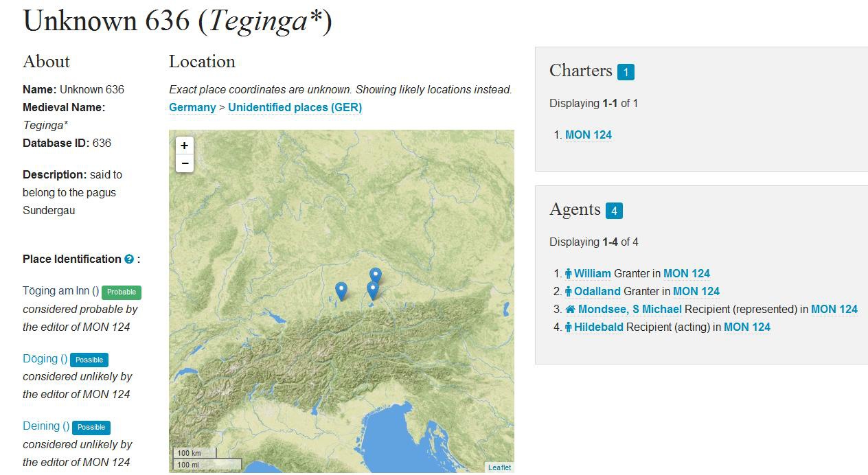The image size is (868, 475).
Task: Open Deining place identification link
Action: 46,426
